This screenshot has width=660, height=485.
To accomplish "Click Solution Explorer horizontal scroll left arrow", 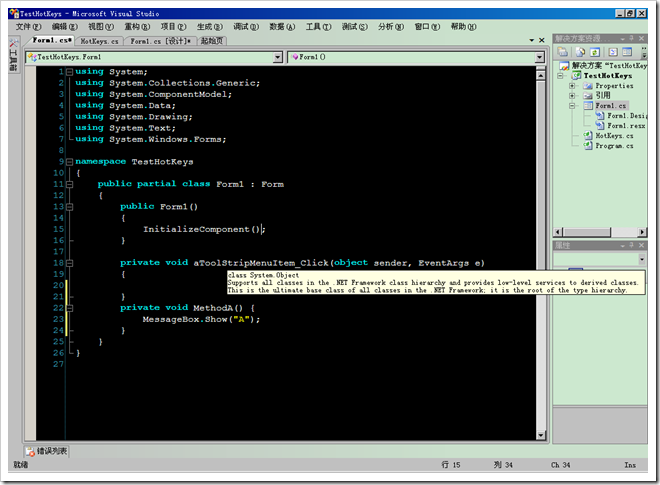I will tap(558, 232).
